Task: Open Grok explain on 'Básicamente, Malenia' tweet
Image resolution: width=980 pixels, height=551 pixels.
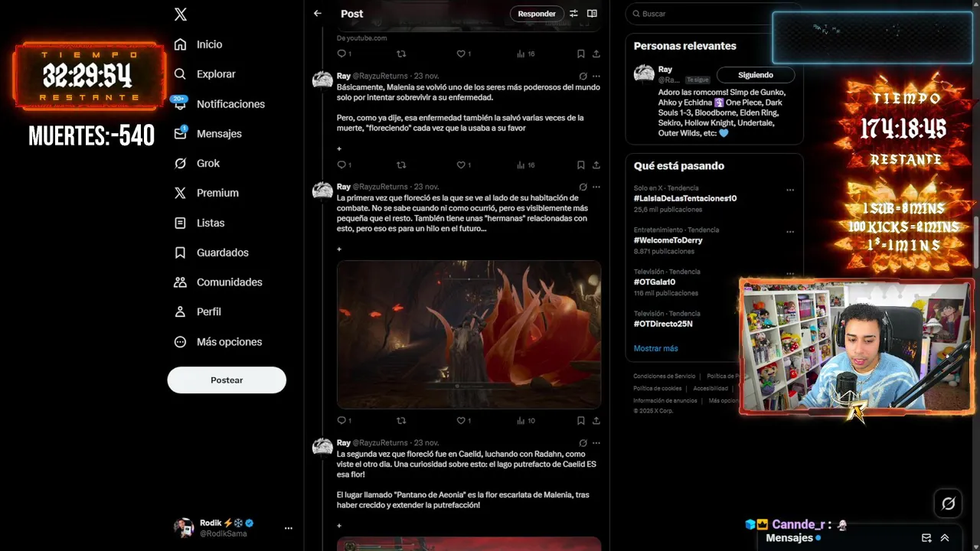Action: coord(583,77)
